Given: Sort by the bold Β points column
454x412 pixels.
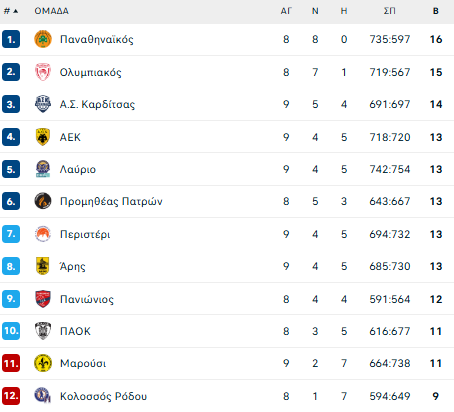Looking at the screenshot, I should point(436,11).
